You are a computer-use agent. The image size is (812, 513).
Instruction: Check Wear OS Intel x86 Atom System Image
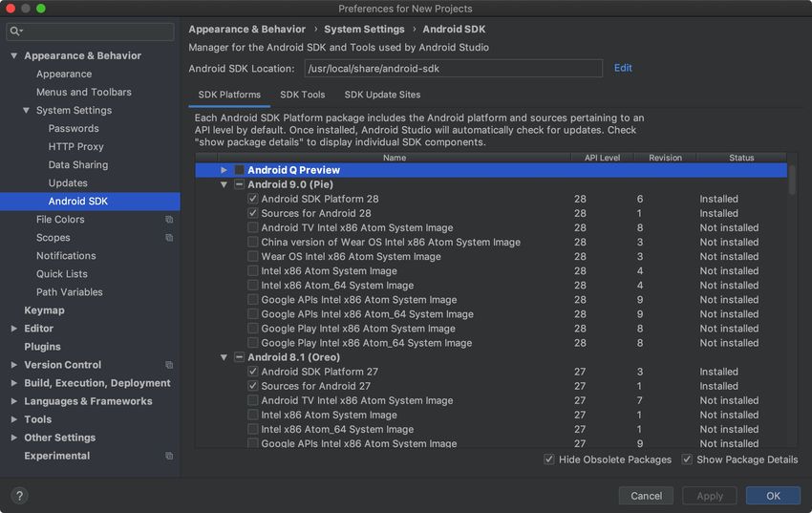(252, 257)
